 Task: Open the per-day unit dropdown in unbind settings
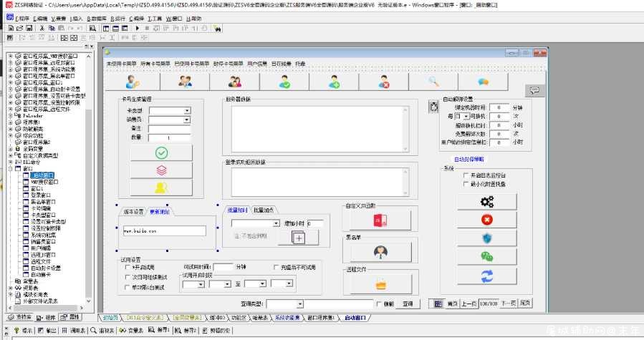pos(466,117)
